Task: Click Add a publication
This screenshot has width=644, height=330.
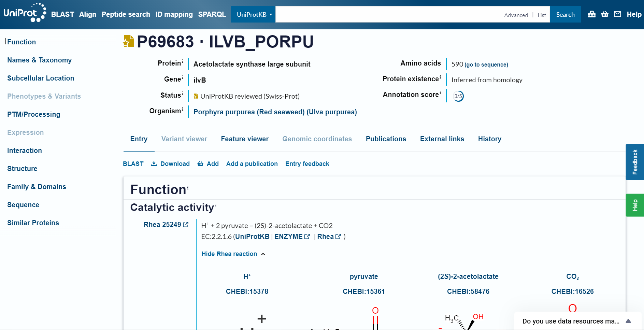Action: [252, 164]
